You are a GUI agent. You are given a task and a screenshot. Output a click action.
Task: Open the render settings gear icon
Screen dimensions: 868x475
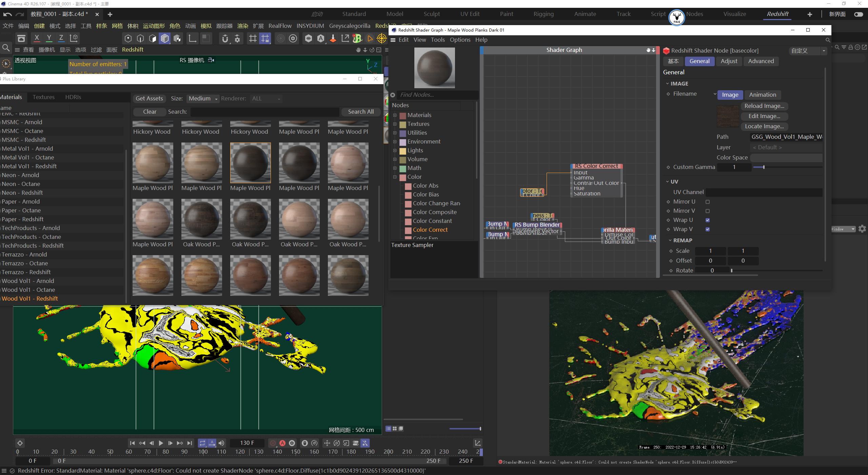tap(293, 38)
